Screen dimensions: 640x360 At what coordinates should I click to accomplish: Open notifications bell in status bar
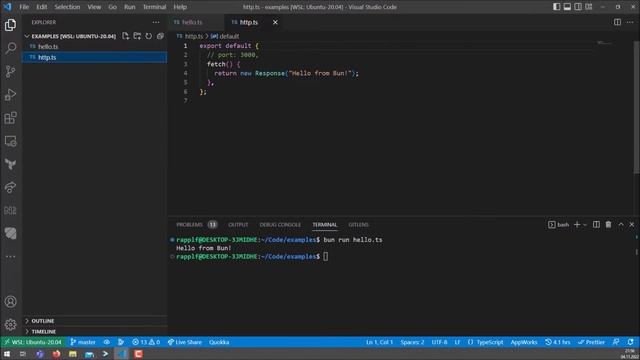[631, 342]
